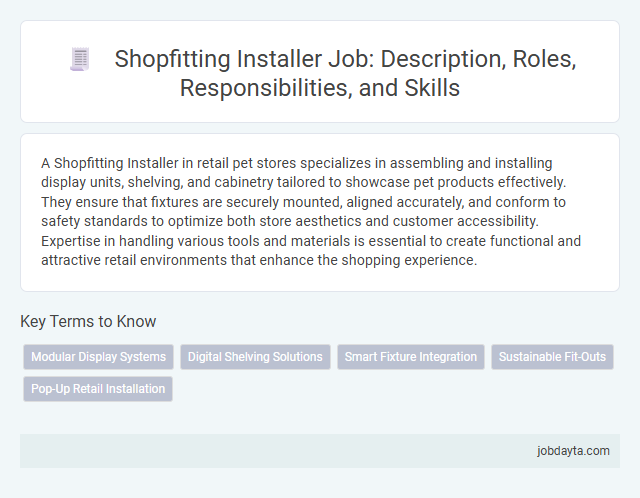
Task: Click the Key Terms to Know heading
Action: [88, 321]
